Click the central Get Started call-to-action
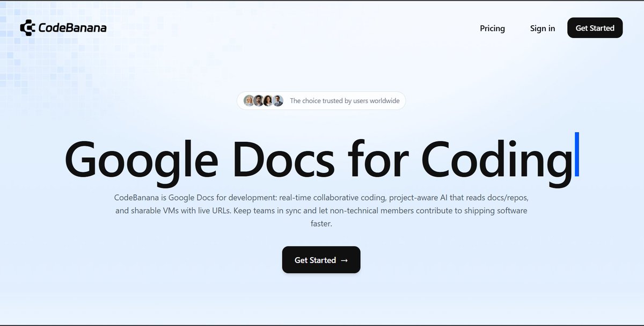This screenshot has height=326, width=644. click(x=321, y=260)
